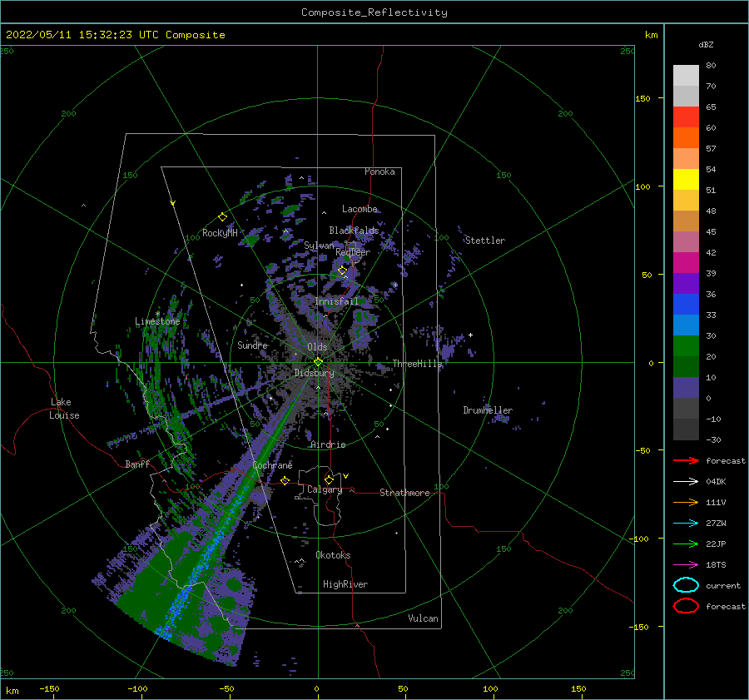749x700 pixels.
Task: Click the Okotoks label
Action: coord(334,555)
